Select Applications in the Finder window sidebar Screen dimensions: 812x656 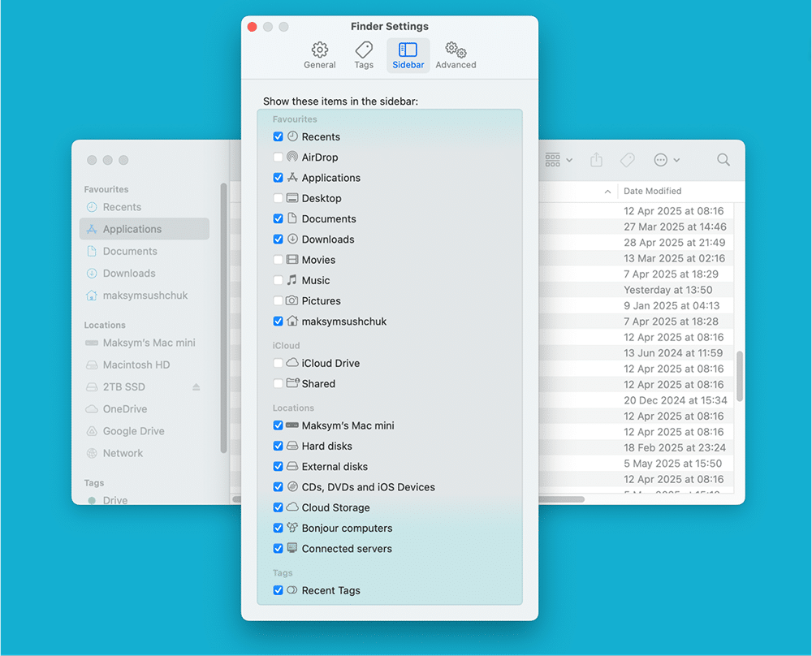click(x=144, y=229)
